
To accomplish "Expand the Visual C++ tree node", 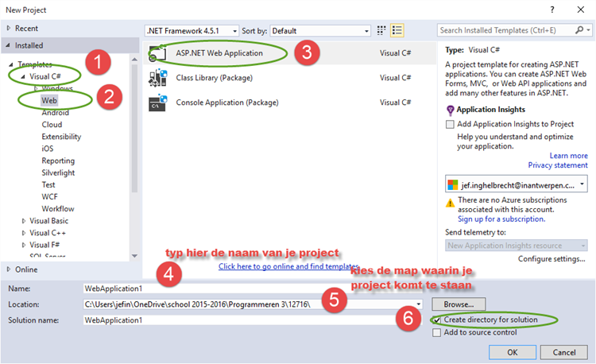I will click(24, 233).
